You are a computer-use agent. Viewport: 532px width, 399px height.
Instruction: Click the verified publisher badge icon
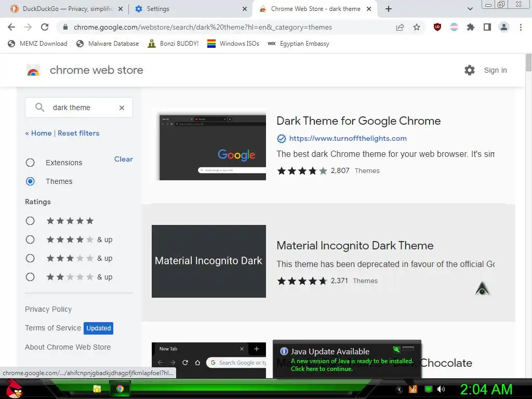pos(281,138)
